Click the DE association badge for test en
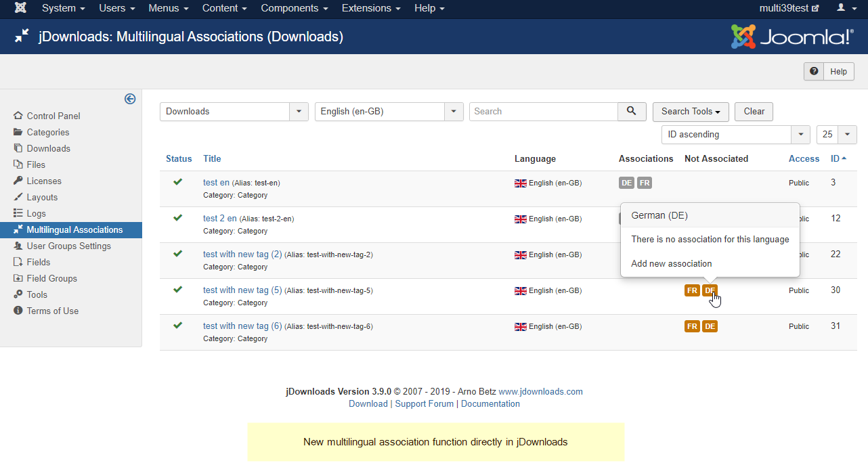Viewport: 868px width, 465px height. [626, 183]
